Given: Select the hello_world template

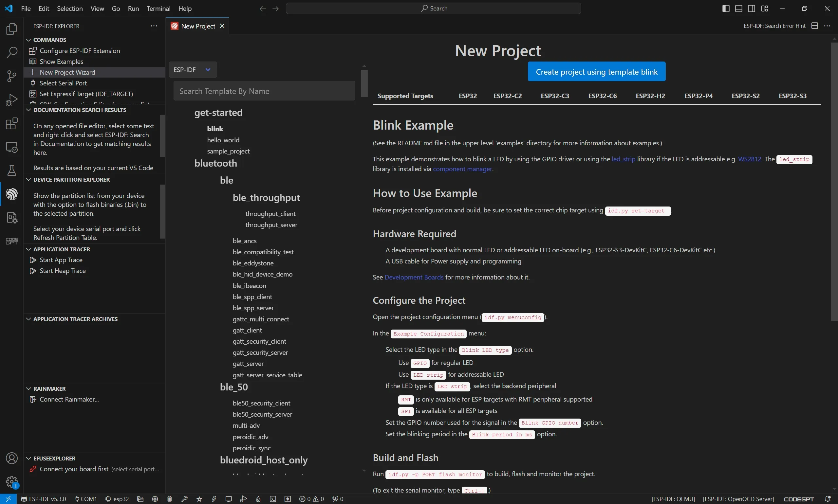Looking at the screenshot, I should [x=223, y=140].
